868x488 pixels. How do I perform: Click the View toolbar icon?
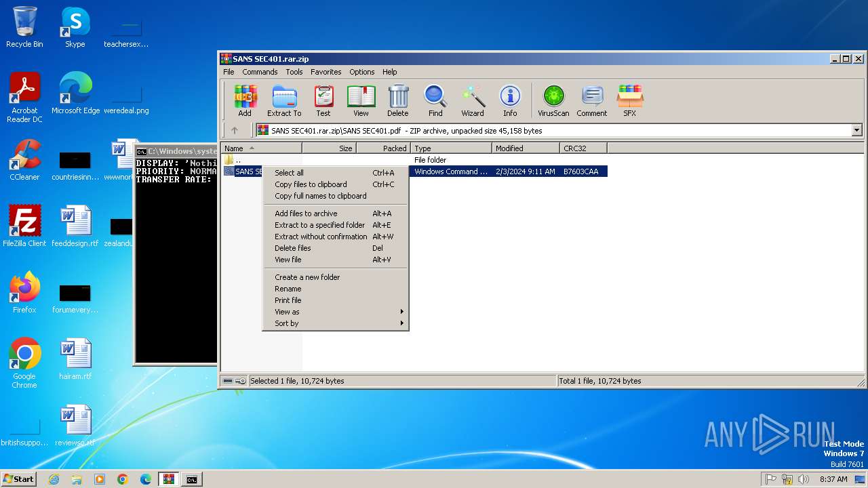(x=361, y=101)
